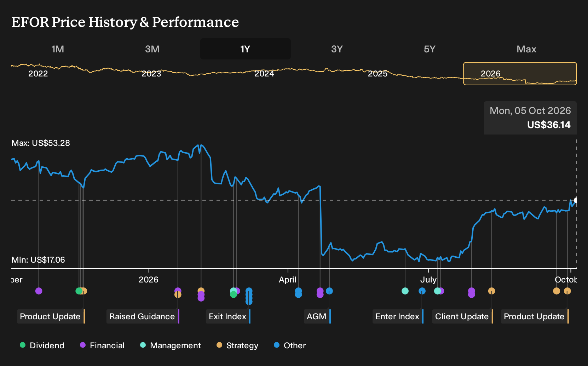Toggle Other events in the legend
This screenshot has height=366, width=588.
290,345
